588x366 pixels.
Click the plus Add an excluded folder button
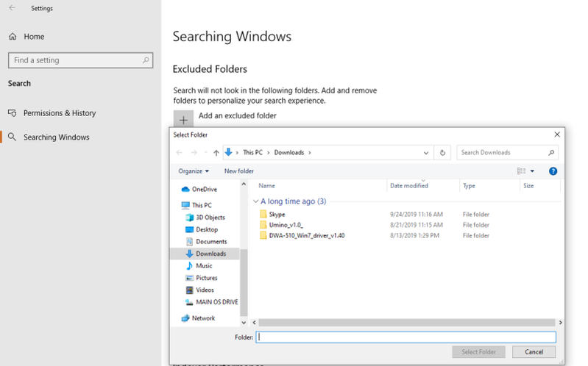[x=183, y=120]
